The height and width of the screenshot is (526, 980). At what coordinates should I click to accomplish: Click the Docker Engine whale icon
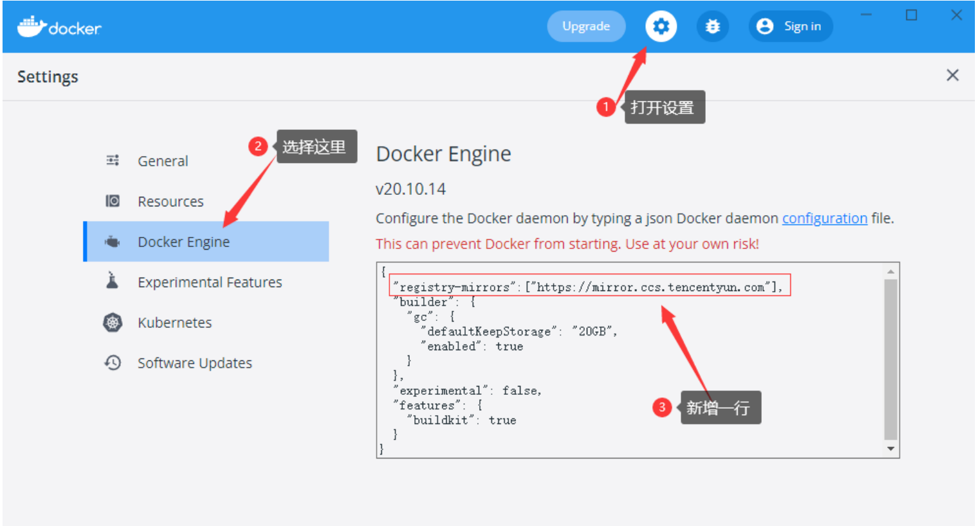pyautogui.click(x=113, y=242)
